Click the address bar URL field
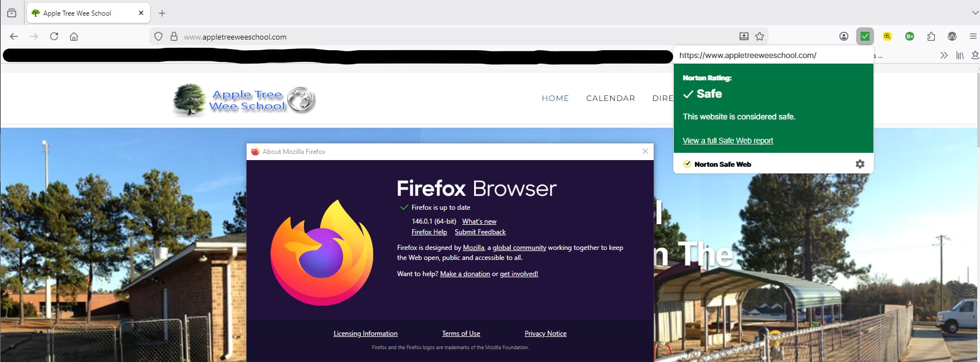The image size is (980, 362). [x=446, y=37]
